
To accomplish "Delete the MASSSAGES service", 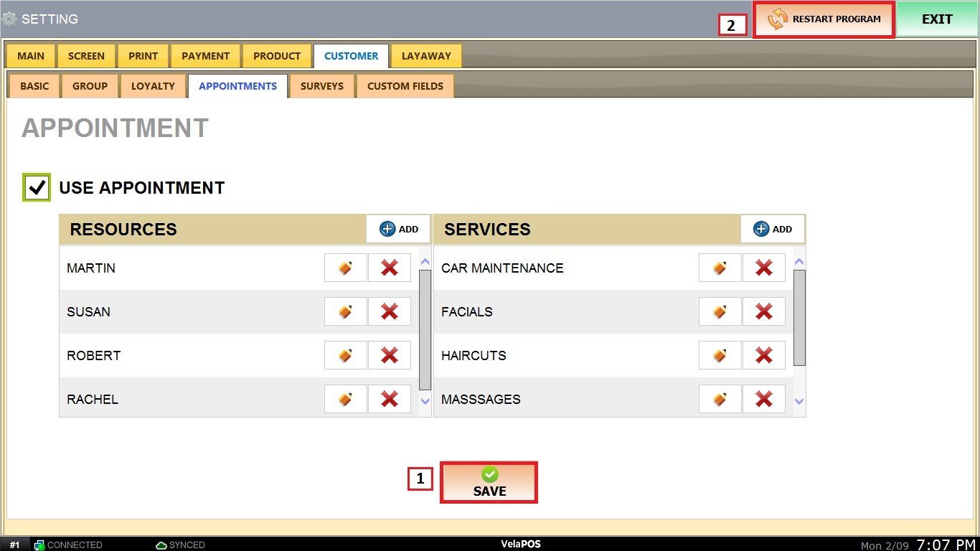I will 763,399.
